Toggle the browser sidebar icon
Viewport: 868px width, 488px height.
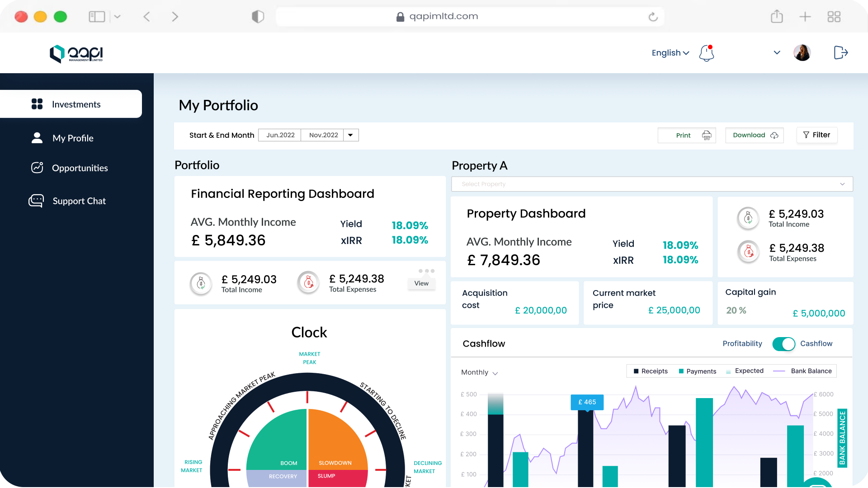pyautogui.click(x=97, y=17)
